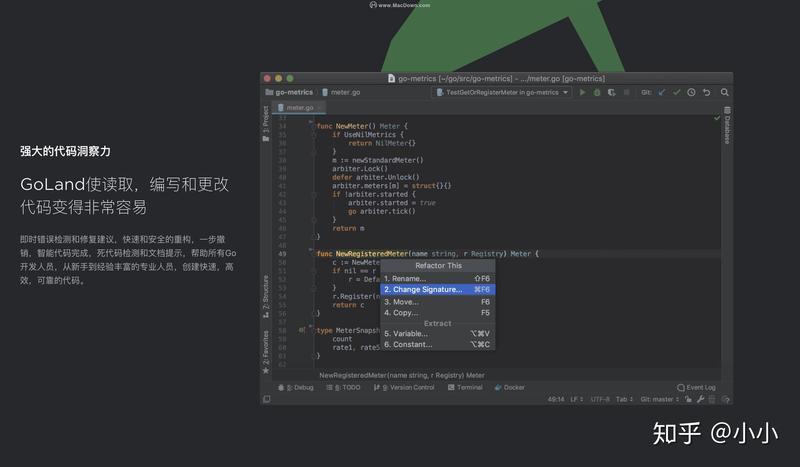Image resolution: width=800 pixels, height=467 pixels.
Task: Open the Structure tool window stripe
Action: pos(266,297)
